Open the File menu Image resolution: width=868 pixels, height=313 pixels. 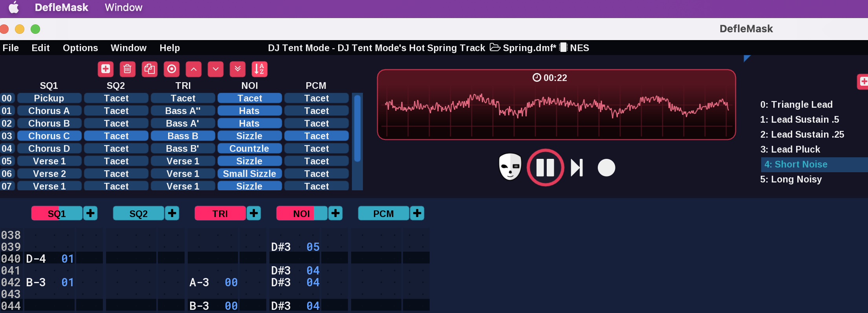coord(11,48)
